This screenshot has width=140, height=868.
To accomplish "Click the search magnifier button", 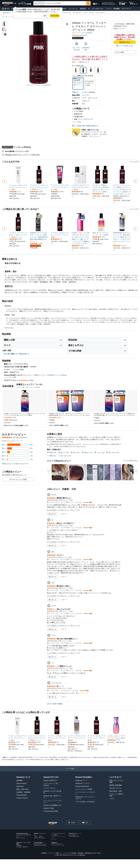I will click(x=88, y=3).
